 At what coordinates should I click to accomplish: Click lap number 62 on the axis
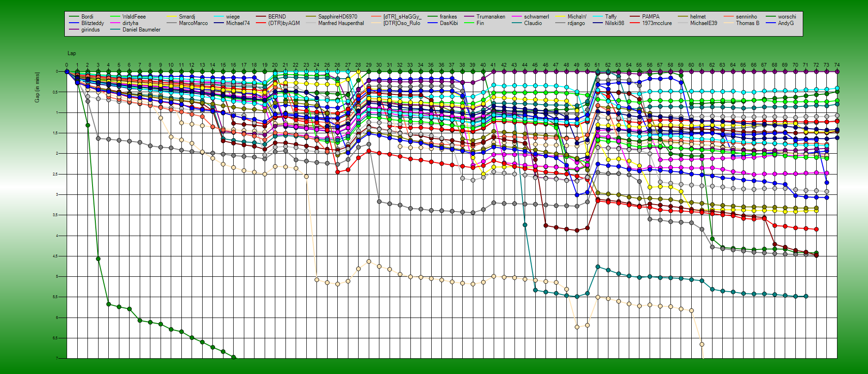pyautogui.click(x=712, y=65)
